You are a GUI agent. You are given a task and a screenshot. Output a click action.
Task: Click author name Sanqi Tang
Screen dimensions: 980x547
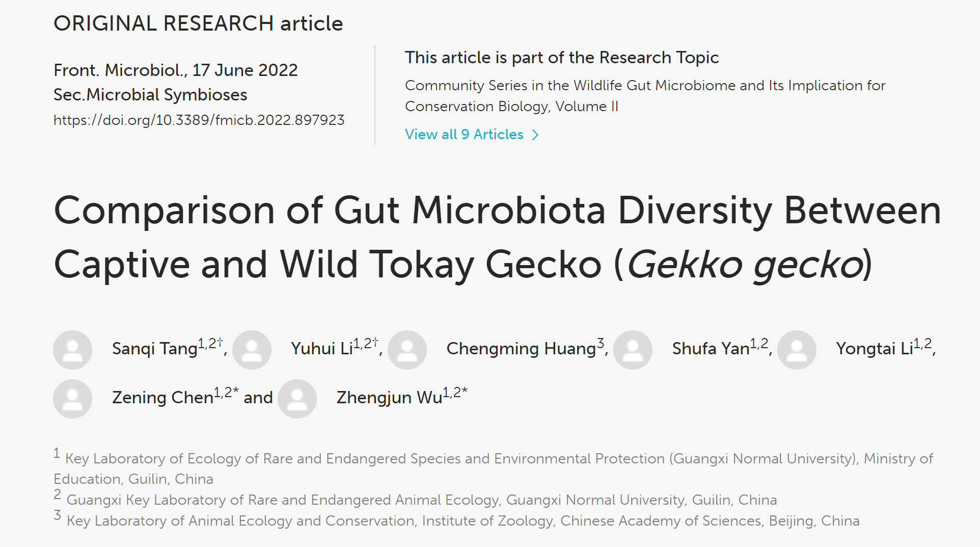[154, 349]
